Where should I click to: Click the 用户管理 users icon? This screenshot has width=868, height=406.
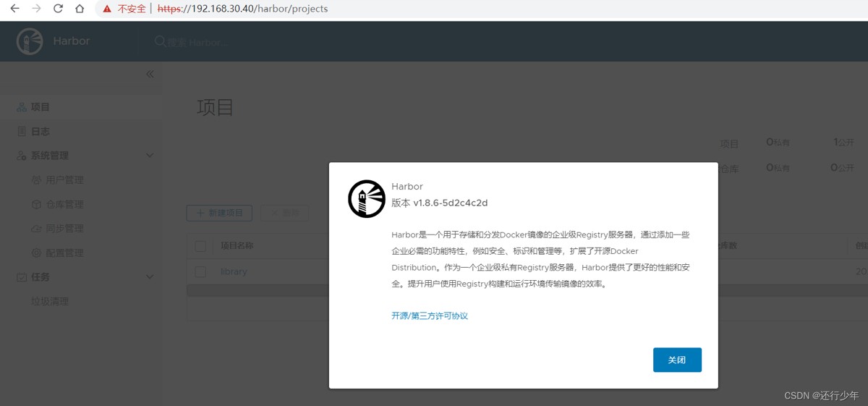point(36,180)
